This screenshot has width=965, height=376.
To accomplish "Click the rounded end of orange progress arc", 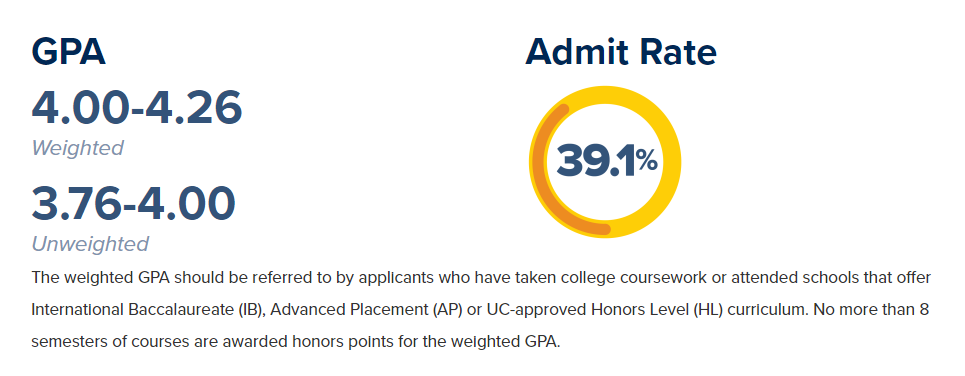I will click(x=604, y=230).
